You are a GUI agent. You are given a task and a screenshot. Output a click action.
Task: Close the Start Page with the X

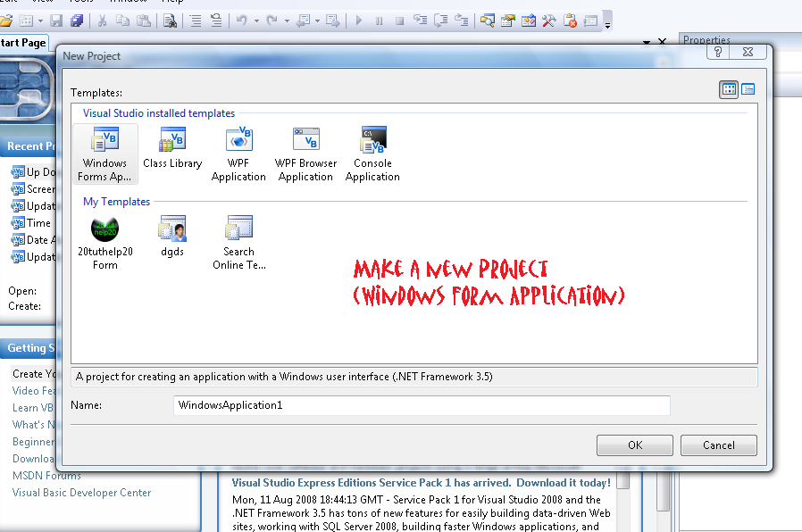(663, 41)
